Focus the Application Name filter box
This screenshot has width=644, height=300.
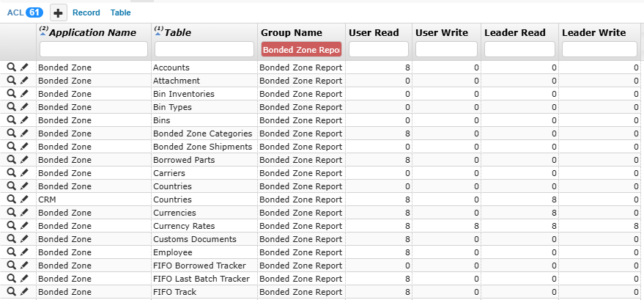point(94,49)
